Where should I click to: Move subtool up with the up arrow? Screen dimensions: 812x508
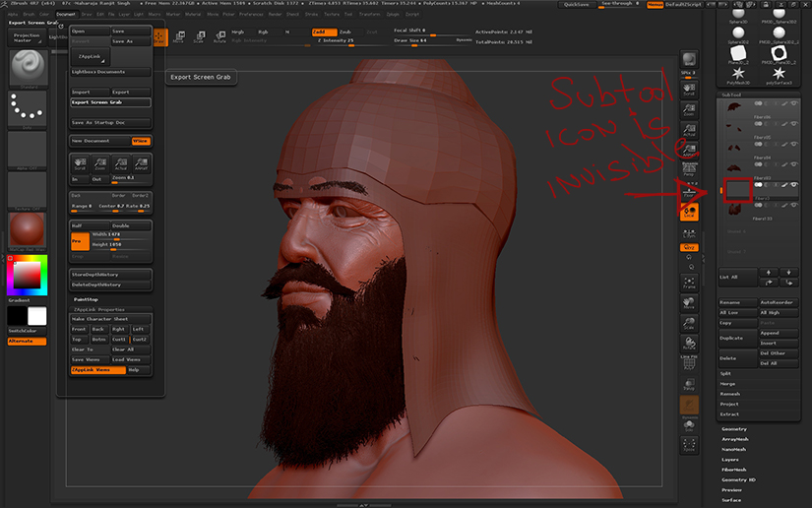point(769,273)
